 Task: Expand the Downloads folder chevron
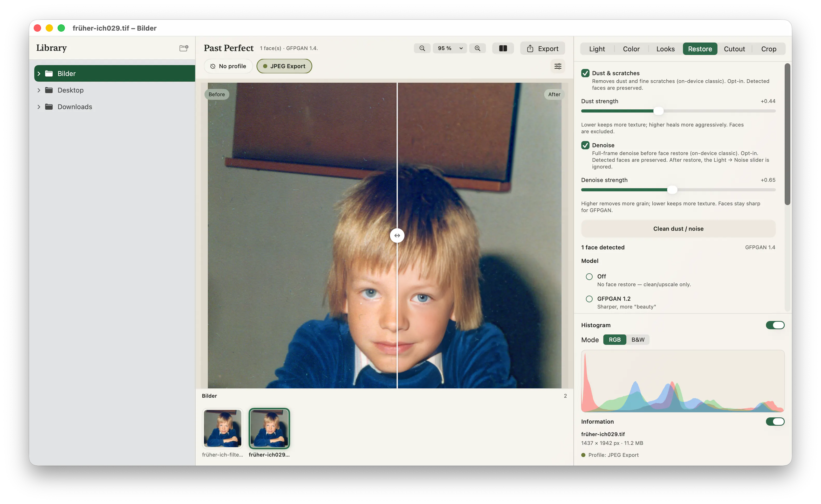pyautogui.click(x=39, y=107)
